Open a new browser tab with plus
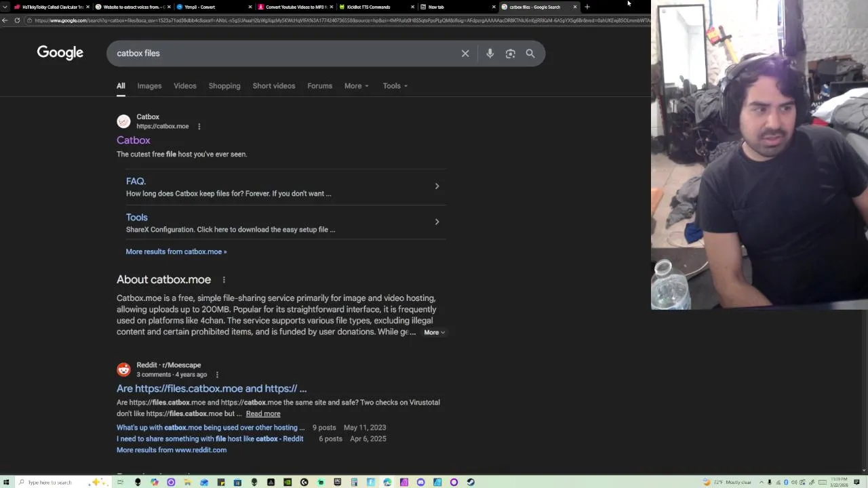This screenshot has width=868, height=488. 587,7
